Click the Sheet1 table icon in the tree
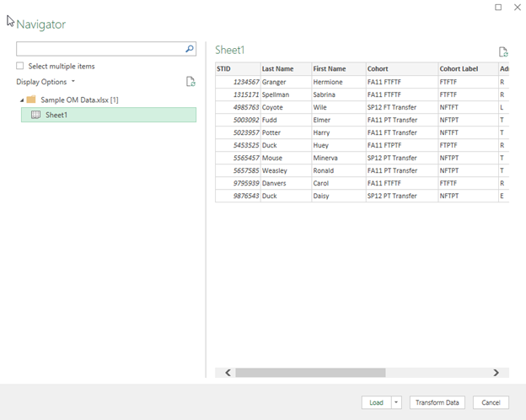526x420 pixels. tap(35, 115)
